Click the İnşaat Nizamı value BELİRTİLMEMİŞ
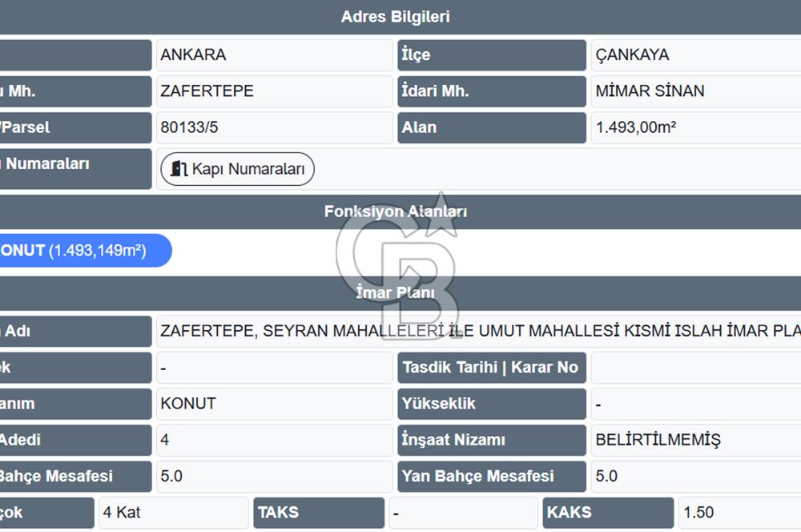Image resolution: width=801 pixels, height=532 pixels. 695,440
